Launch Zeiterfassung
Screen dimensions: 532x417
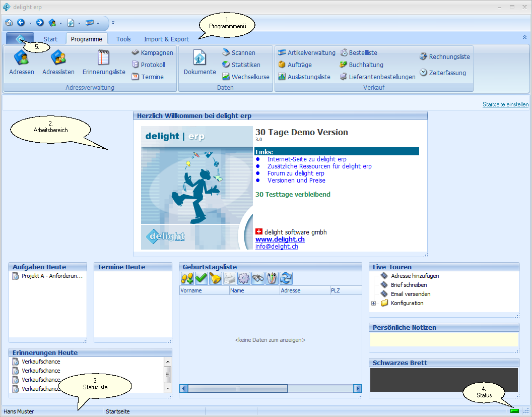[x=443, y=73]
